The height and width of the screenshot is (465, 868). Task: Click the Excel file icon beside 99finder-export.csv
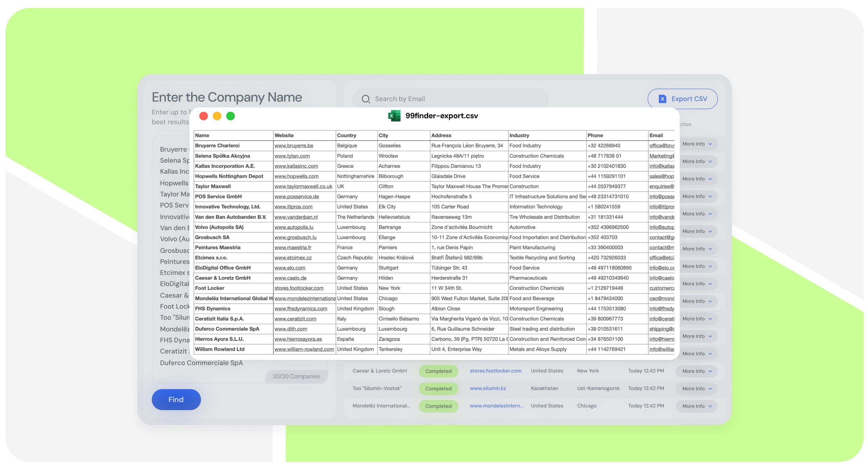point(394,116)
